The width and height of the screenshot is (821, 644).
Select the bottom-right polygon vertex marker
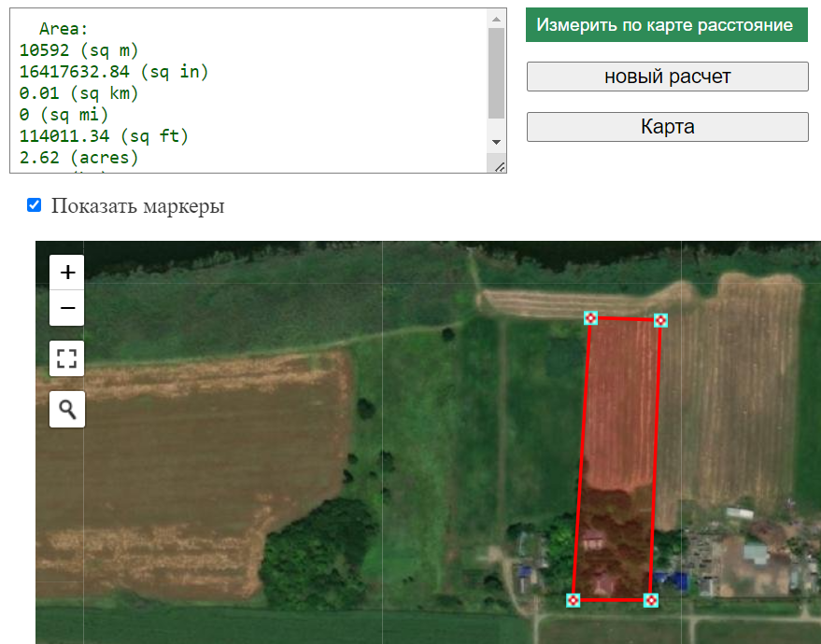point(651,600)
